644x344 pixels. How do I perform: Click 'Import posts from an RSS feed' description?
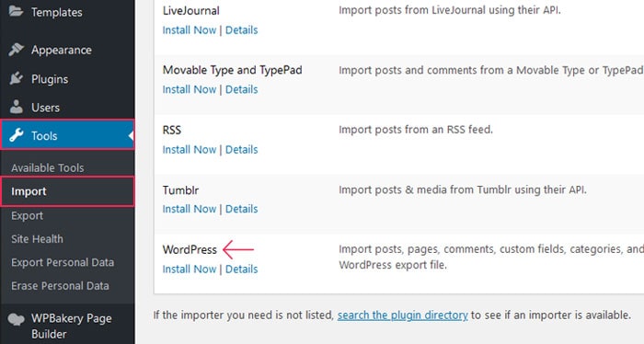click(x=416, y=130)
